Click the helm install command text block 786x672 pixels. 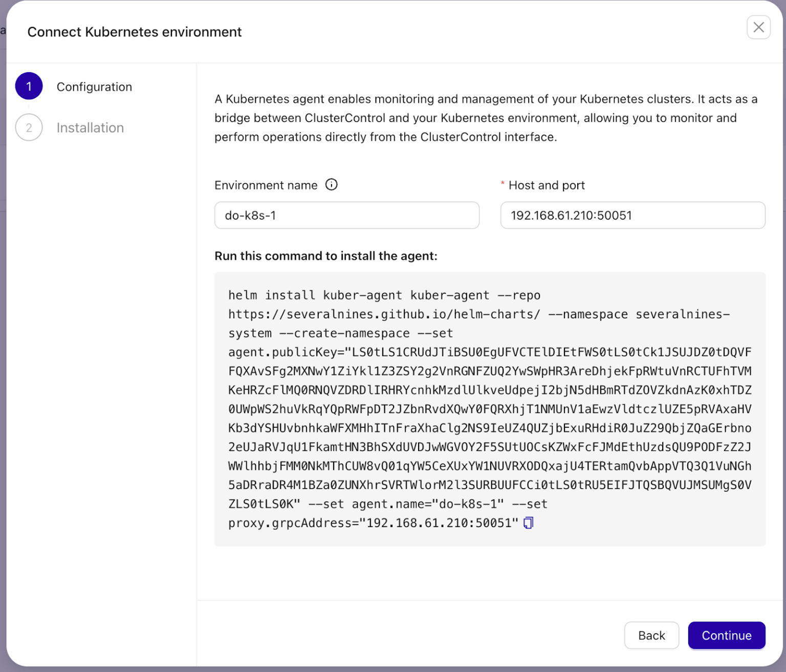click(490, 409)
